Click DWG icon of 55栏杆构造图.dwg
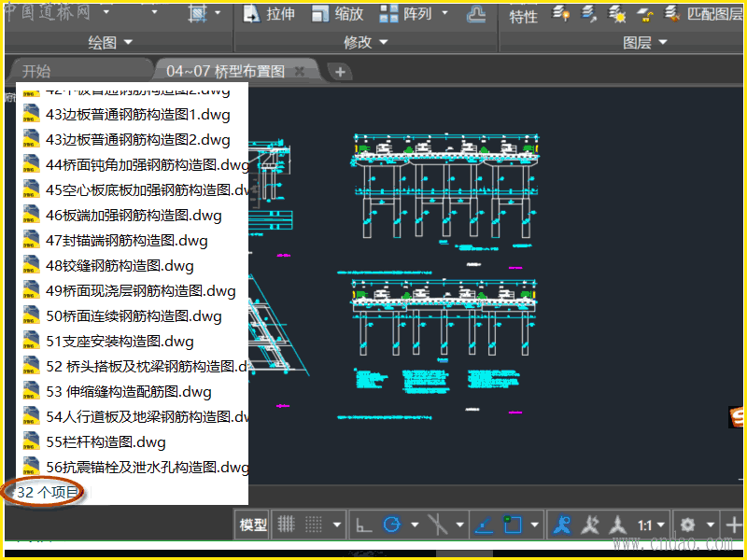The height and width of the screenshot is (560, 747). click(31, 441)
